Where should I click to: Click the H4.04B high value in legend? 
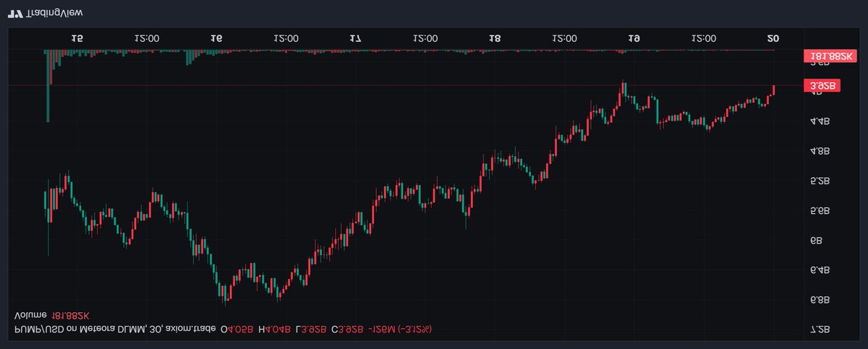[x=275, y=329]
